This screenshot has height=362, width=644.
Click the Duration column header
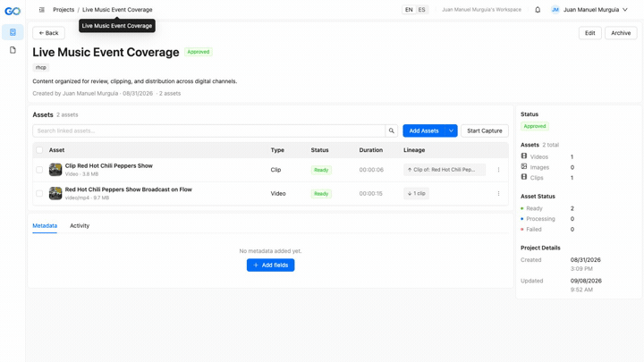pos(371,150)
